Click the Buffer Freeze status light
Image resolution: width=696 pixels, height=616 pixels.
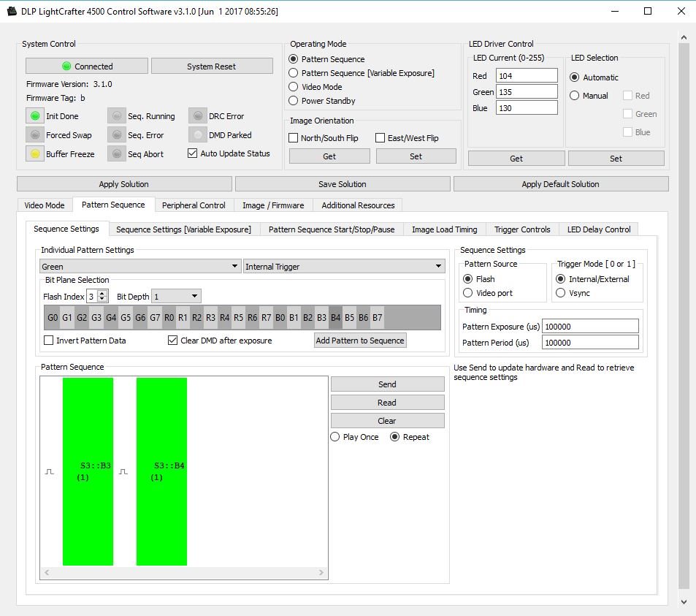pyautogui.click(x=34, y=153)
